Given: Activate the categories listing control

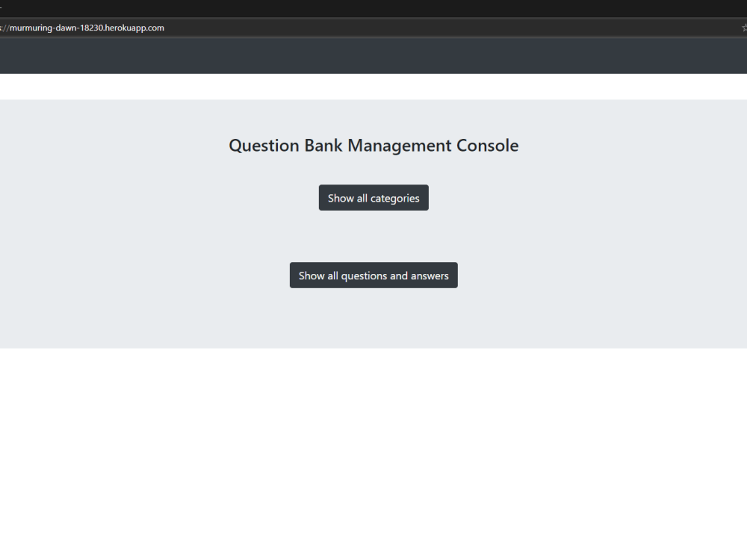Looking at the screenshot, I should pos(373,197).
